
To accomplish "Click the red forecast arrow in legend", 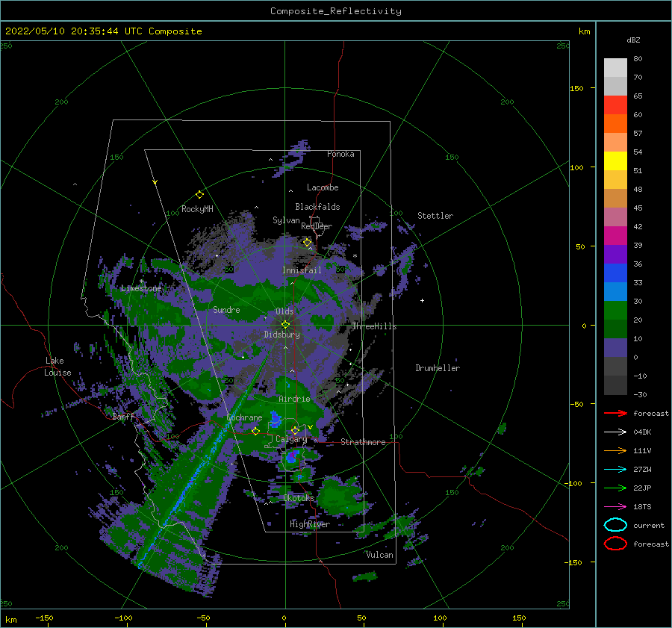I will (615, 413).
